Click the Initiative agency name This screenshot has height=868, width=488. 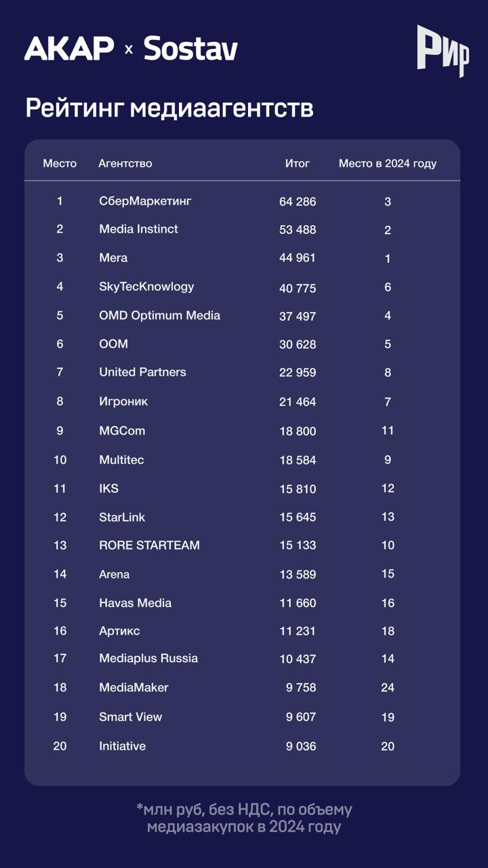point(122,746)
